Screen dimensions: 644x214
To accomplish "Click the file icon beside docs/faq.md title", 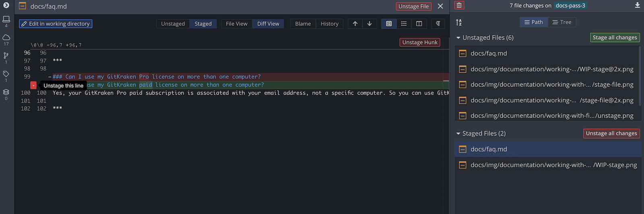I will [x=23, y=6].
